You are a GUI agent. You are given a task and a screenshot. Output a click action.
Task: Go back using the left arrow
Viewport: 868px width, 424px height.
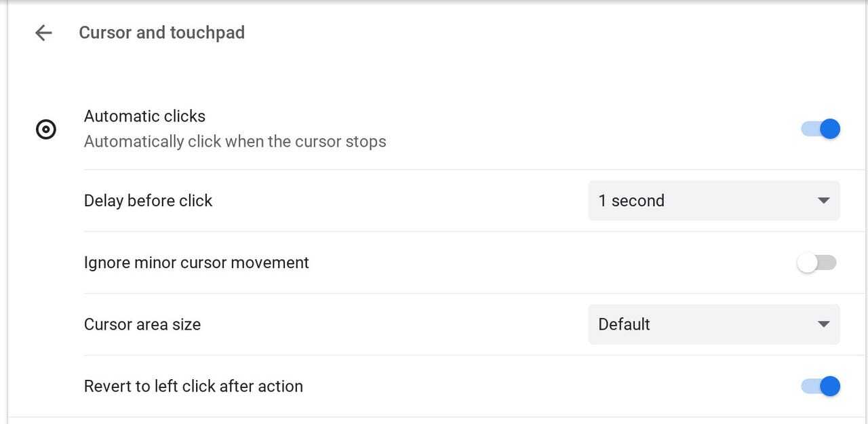coord(43,33)
